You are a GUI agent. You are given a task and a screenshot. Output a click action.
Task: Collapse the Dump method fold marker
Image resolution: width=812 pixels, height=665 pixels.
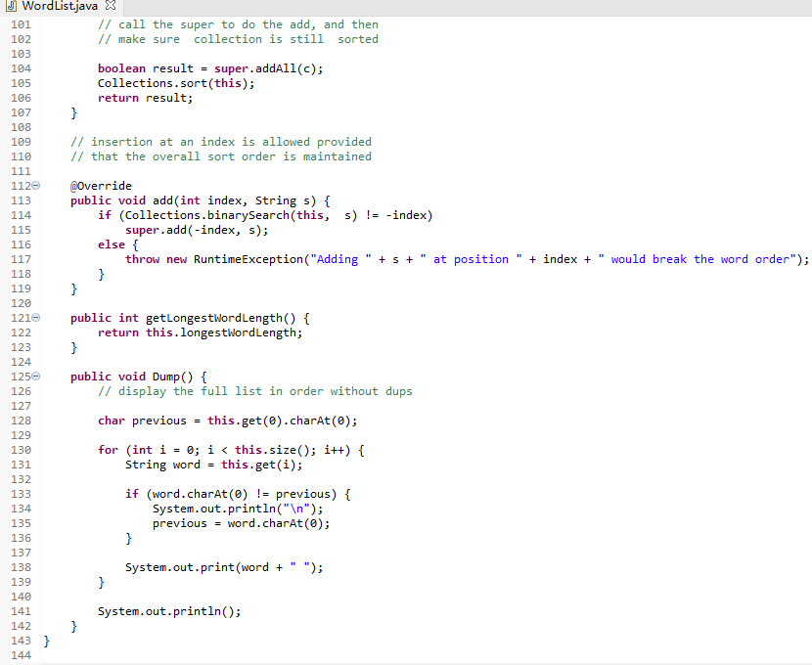pos(35,376)
